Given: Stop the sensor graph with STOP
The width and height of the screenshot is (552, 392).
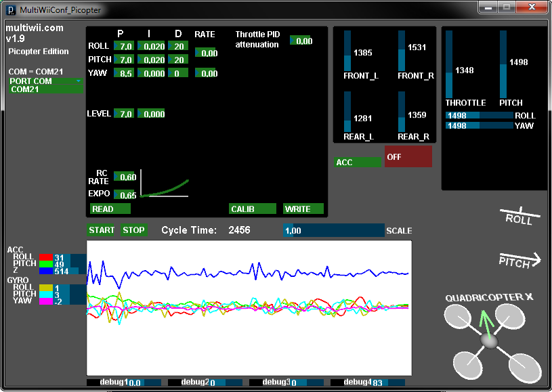Looking at the screenshot, I should pyautogui.click(x=134, y=230).
